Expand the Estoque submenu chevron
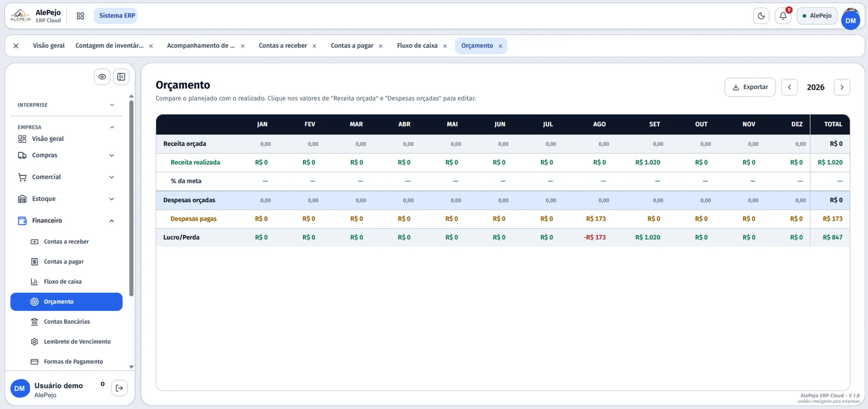This screenshot has height=409, width=868. (112, 199)
